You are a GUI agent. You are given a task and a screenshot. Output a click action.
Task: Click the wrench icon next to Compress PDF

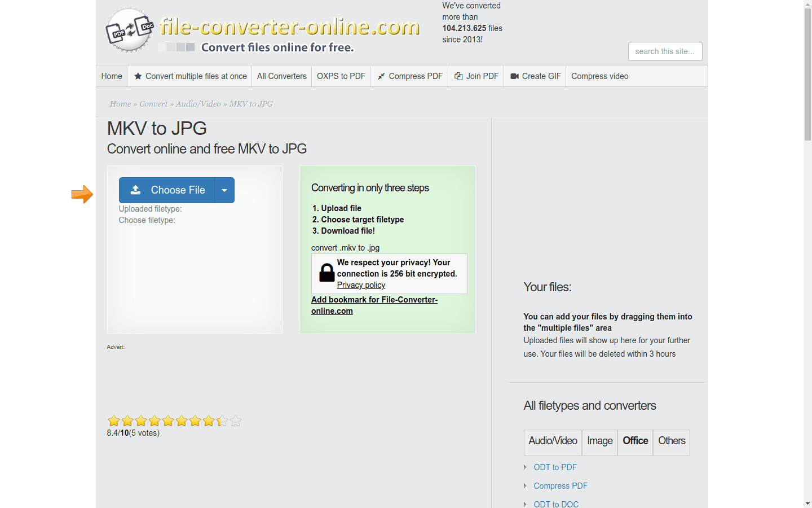[x=381, y=75]
